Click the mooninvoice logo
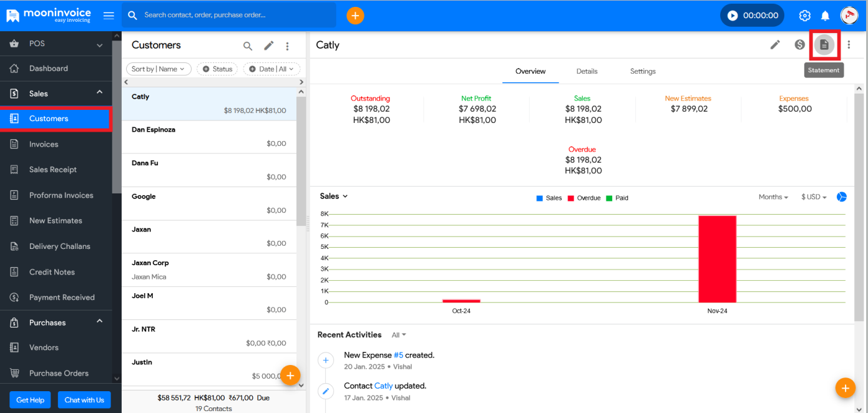The height and width of the screenshot is (413, 868). pos(49,15)
